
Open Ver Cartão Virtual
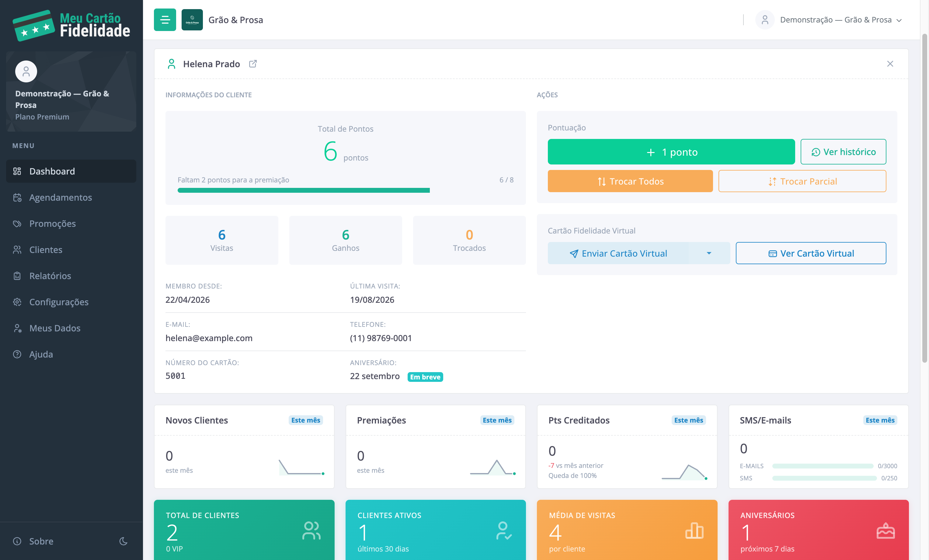pos(811,253)
